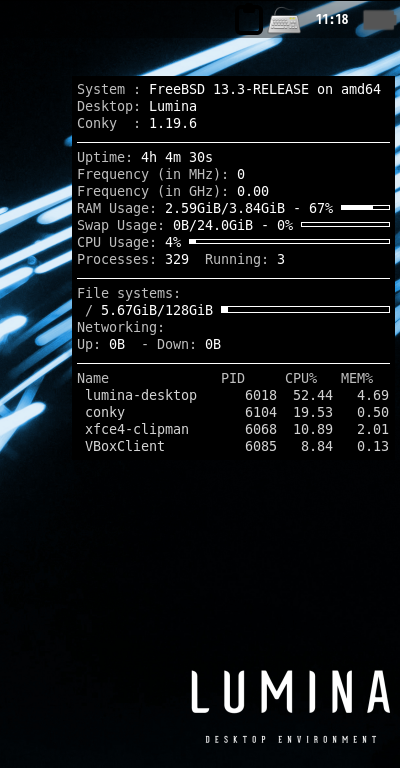Click the RAM usage progress bar
The height and width of the screenshot is (768, 400).
point(365,208)
